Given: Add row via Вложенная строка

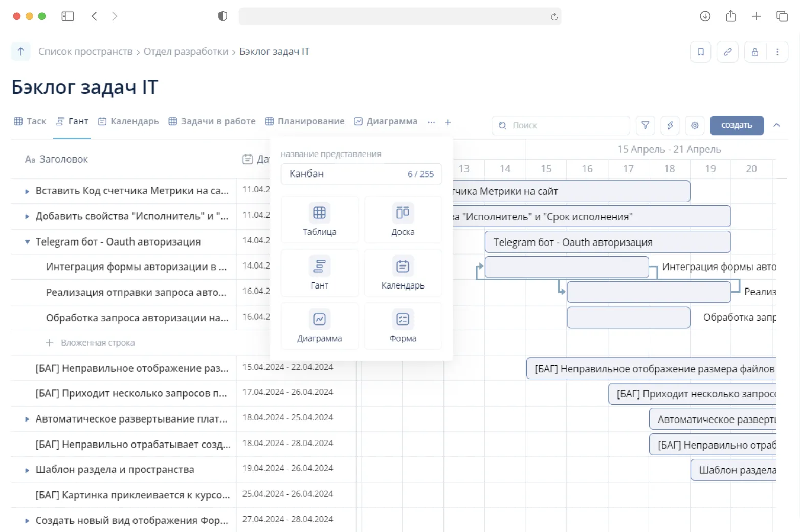Looking at the screenshot, I should [x=90, y=343].
